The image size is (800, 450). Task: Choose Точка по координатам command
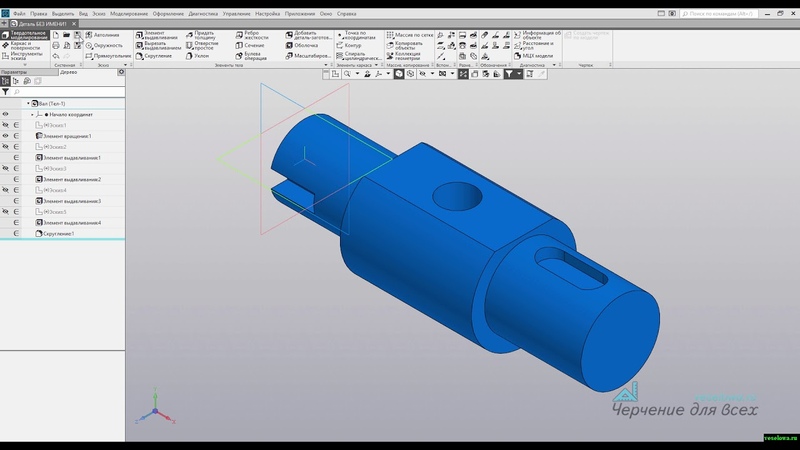point(356,35)
